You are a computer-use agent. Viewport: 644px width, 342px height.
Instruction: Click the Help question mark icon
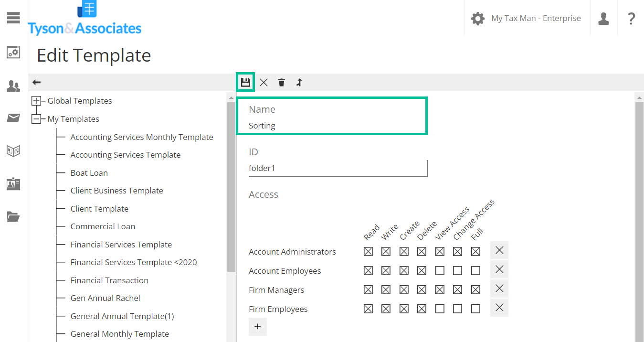[x=631, y=18]
